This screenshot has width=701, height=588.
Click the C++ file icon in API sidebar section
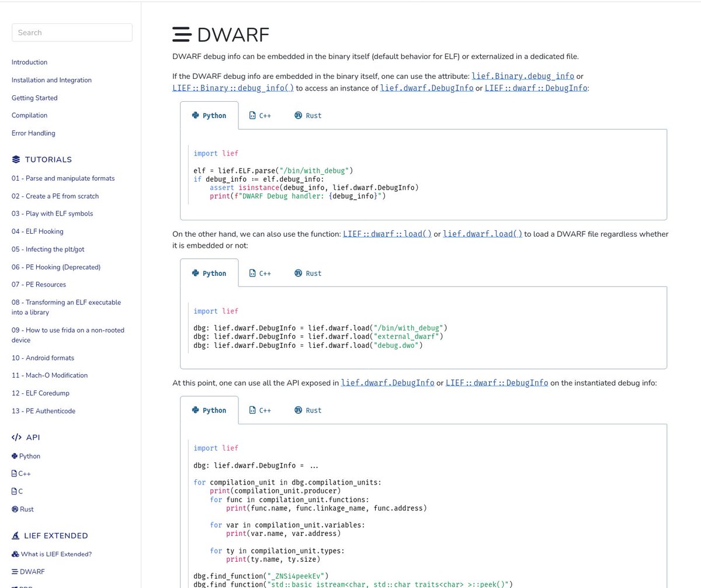coord(14,474)
